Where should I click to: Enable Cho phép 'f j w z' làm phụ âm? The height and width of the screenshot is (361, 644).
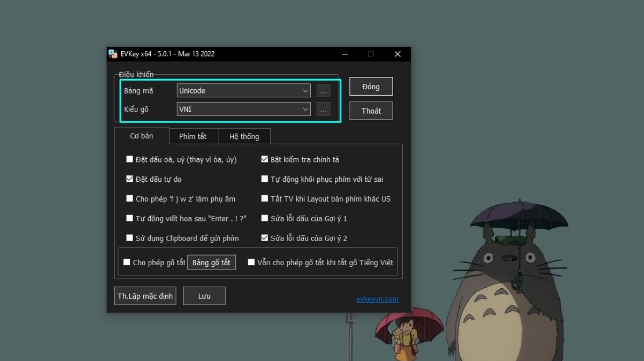point(129,199)
